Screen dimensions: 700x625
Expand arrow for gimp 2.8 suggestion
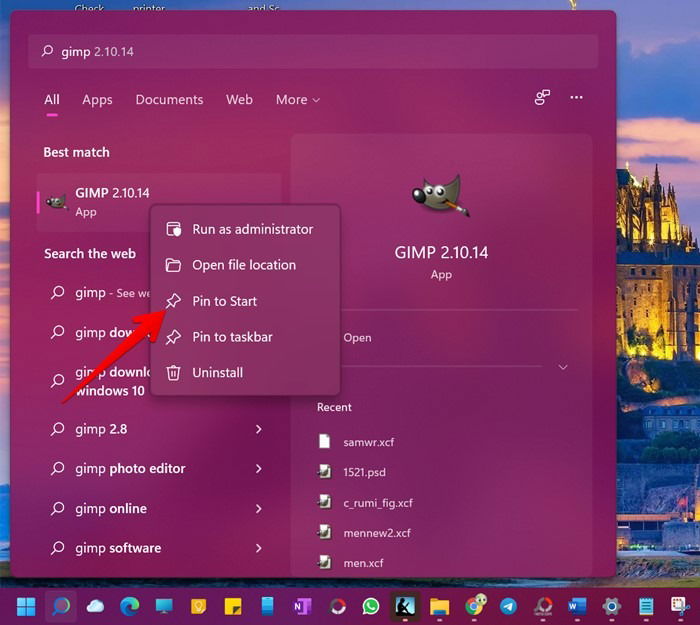258,429
